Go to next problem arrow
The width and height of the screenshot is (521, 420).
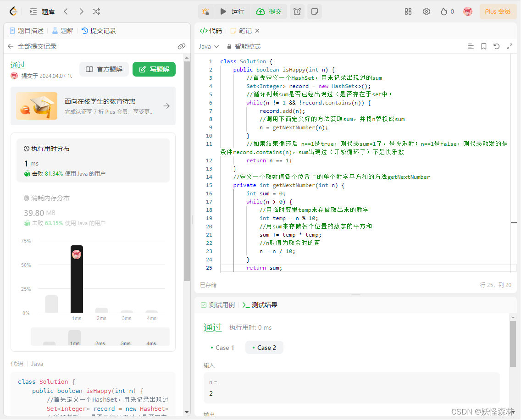[82, 11]
